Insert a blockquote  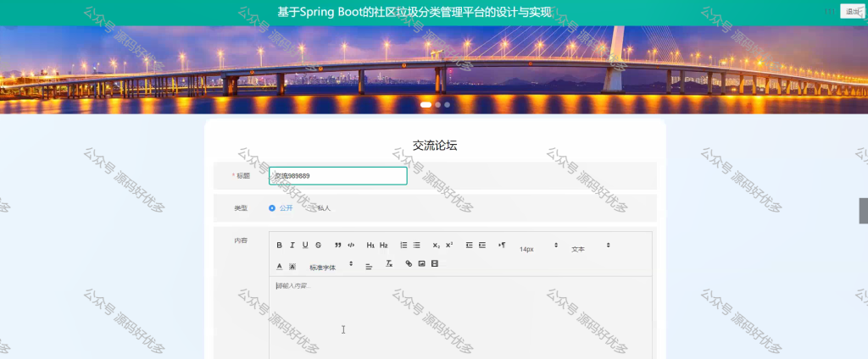(x=337, y=245)
